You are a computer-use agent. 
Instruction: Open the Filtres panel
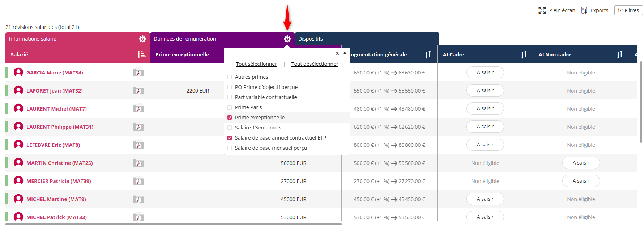tap(628, 10)
